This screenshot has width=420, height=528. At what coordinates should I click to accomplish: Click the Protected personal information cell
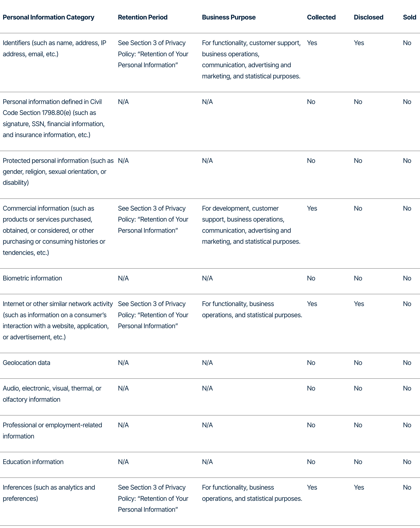[58, 171]
